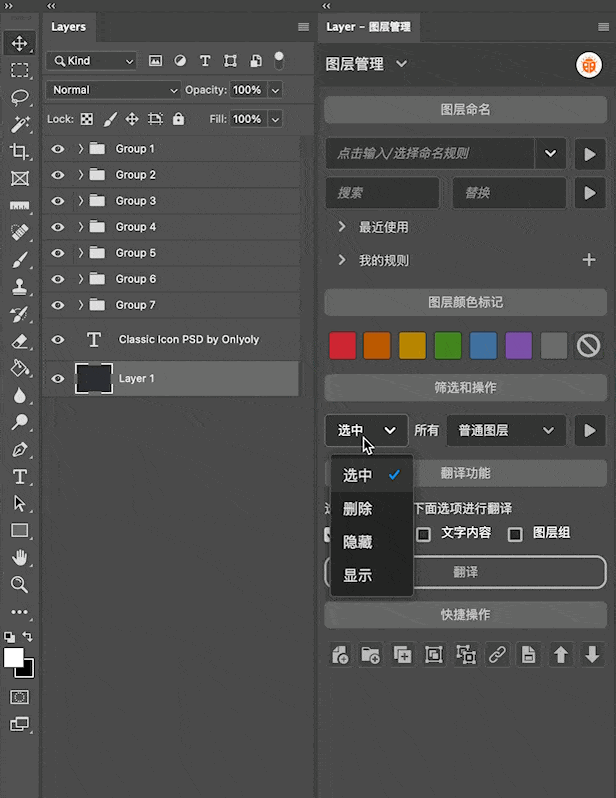616x798 pixels.
Task: Filter layers by type layers
Action: tap(205, 61)
